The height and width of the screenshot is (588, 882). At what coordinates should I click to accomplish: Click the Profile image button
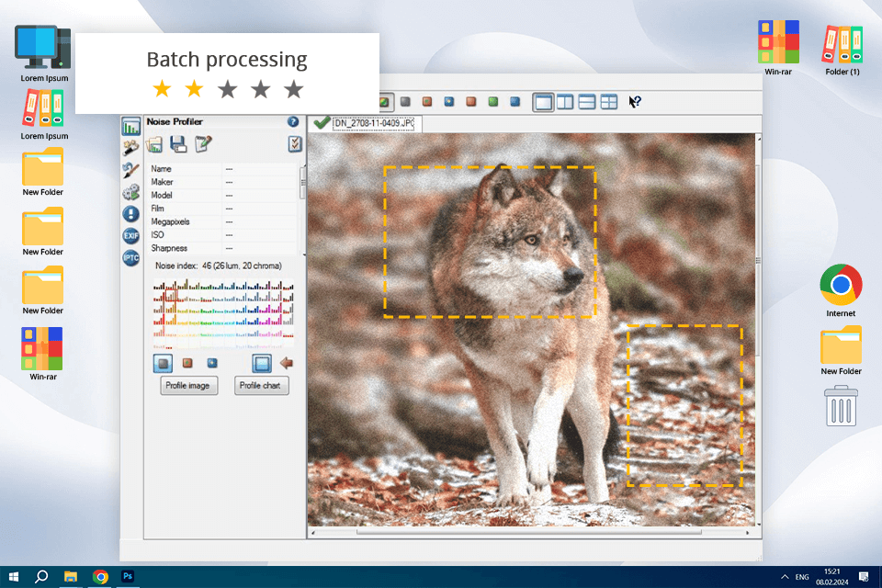(188, 386)
